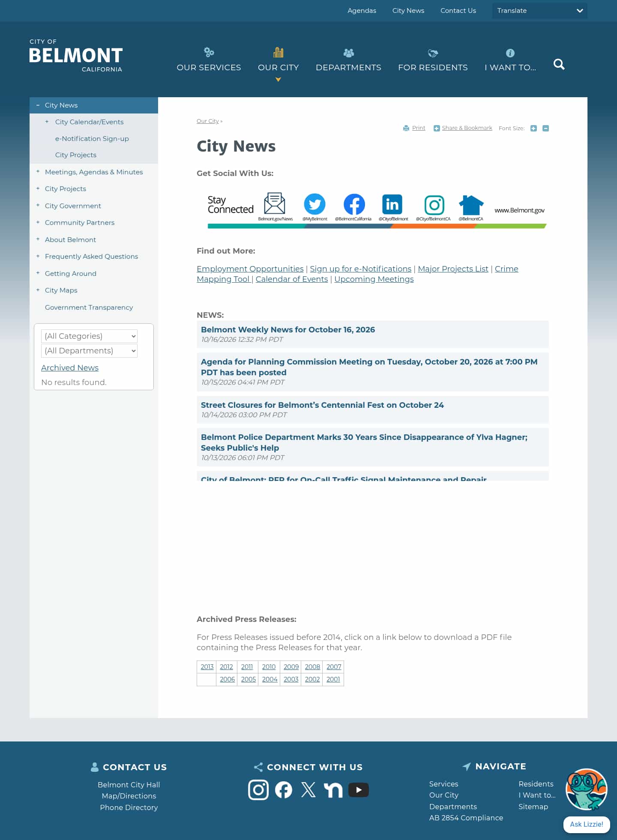Click the LinkedIn @CityofBelmont icon
617x840 pixels.
392,204
